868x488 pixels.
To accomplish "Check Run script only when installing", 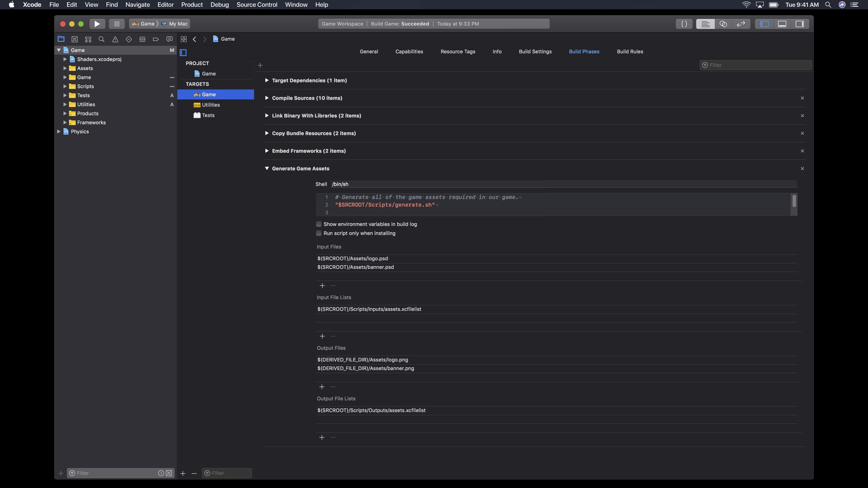I will pyautogui.click(x=319, y=233).
